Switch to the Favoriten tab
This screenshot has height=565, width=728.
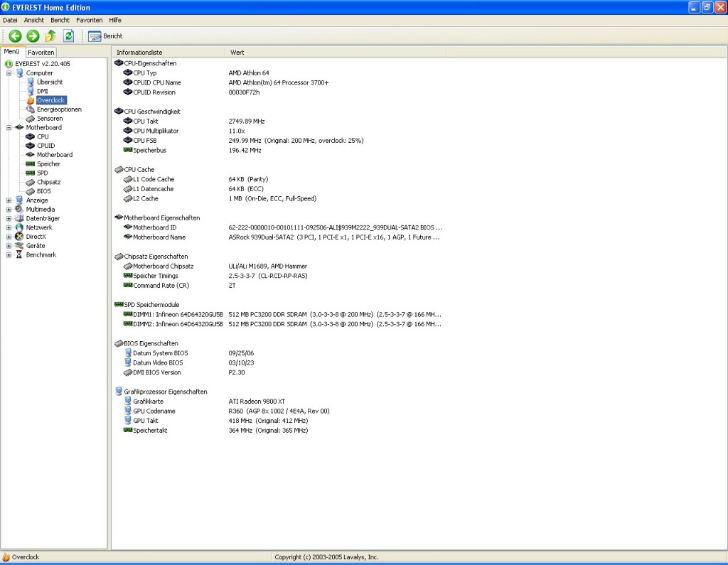point(41,53)
